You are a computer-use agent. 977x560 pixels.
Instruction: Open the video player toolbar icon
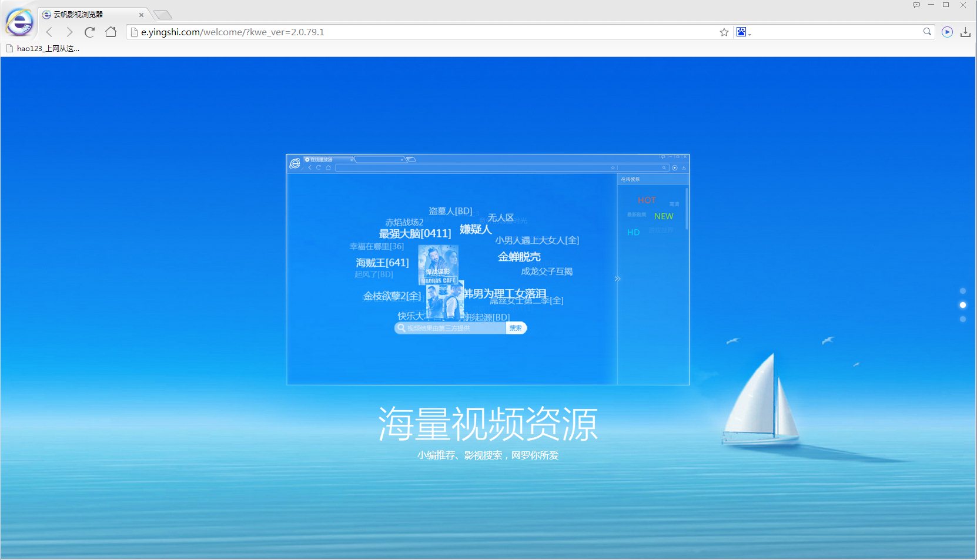[947, 32]
